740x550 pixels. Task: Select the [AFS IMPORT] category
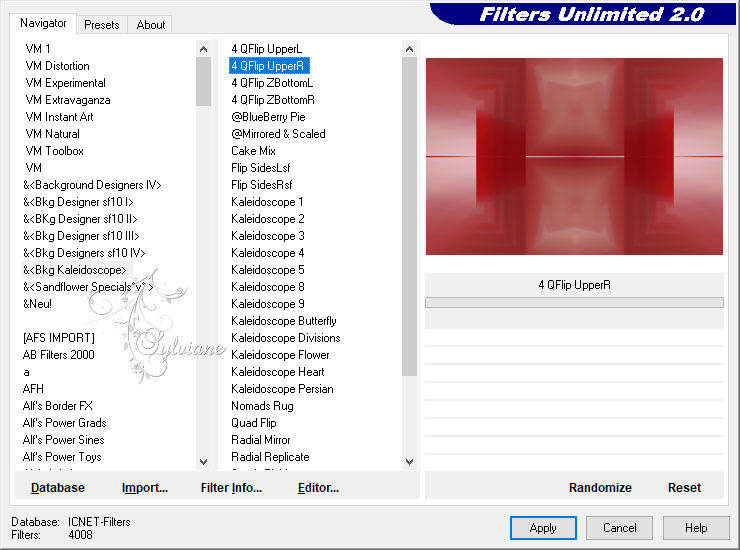click(x=58, y=338)
